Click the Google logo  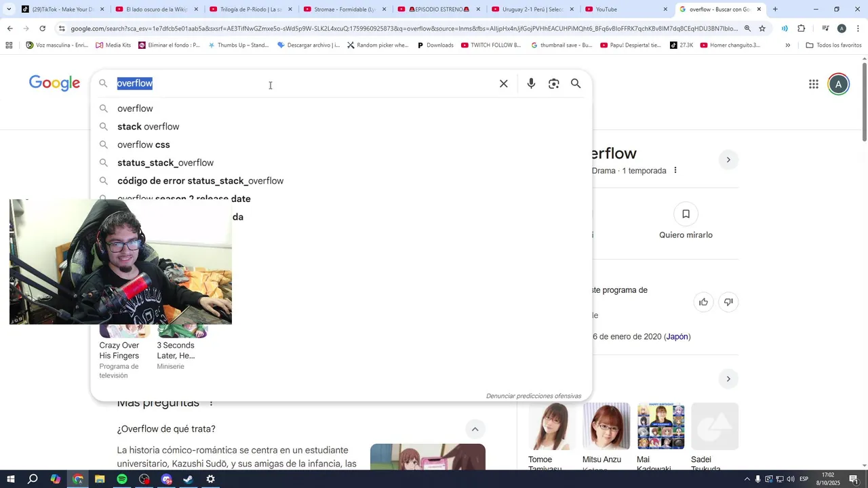pyautogui.click(x=54, y=83)
